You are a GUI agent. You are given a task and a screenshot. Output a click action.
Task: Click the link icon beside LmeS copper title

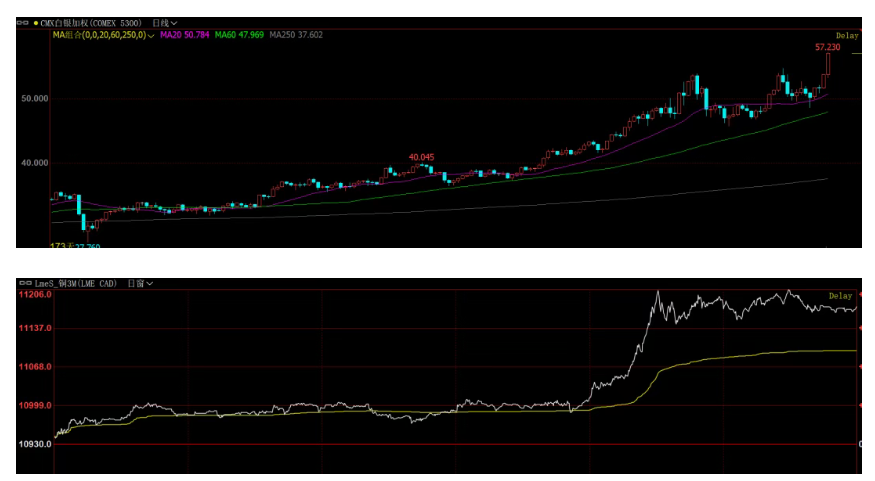[23, 284]
